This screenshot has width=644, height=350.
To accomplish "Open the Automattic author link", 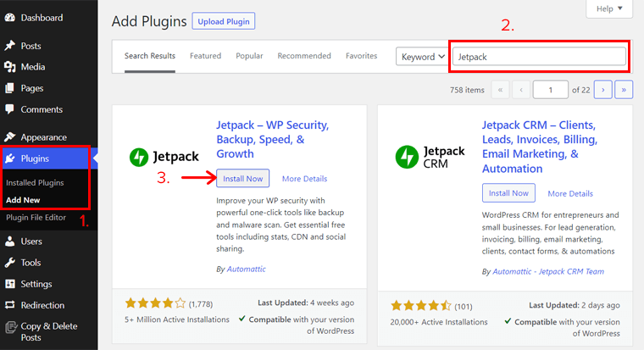I will click(247, 269).
